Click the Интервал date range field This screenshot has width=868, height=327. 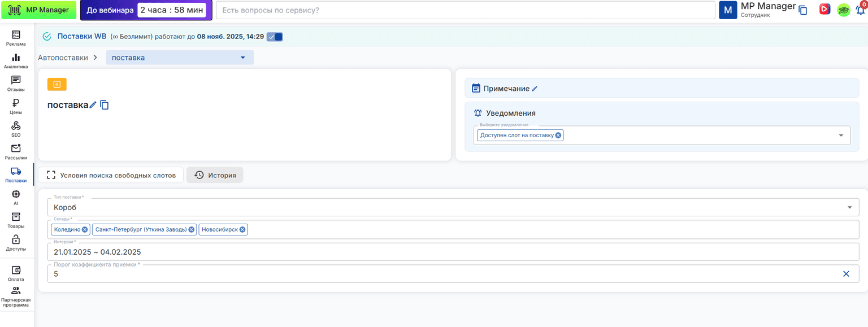pyautogui.click(x=453, y=252)
